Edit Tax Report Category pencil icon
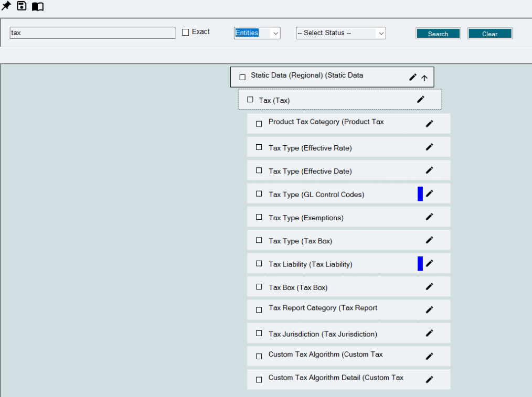Image resolution: width=532 pixels, height=397 pixels. [x=430, y=310]
